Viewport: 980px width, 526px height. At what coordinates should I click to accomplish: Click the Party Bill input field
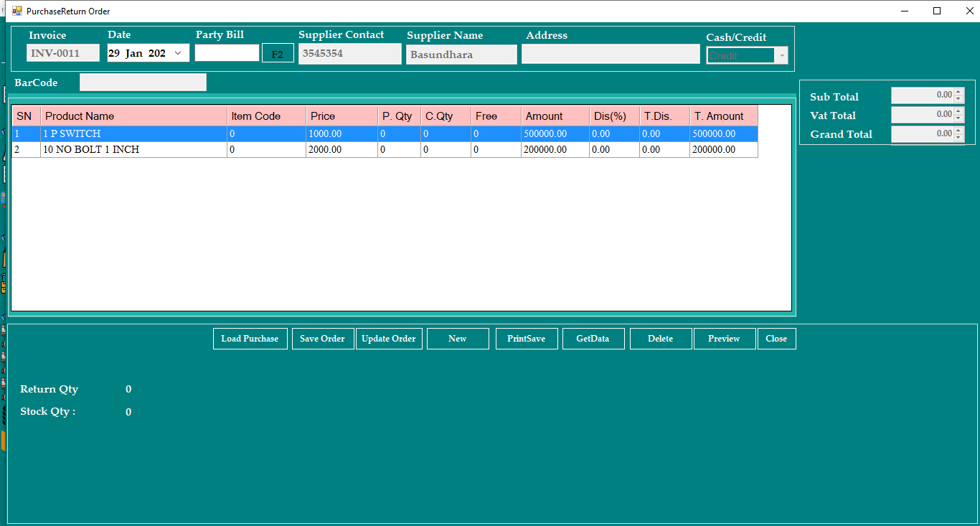click(227, 52)
